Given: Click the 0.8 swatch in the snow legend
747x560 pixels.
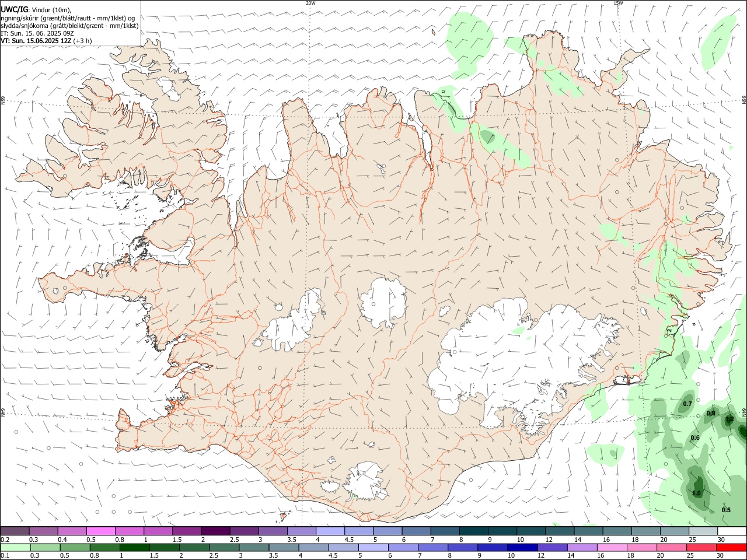Looking at the screenshot, I should pyautogui.click(x=129, y=531).
